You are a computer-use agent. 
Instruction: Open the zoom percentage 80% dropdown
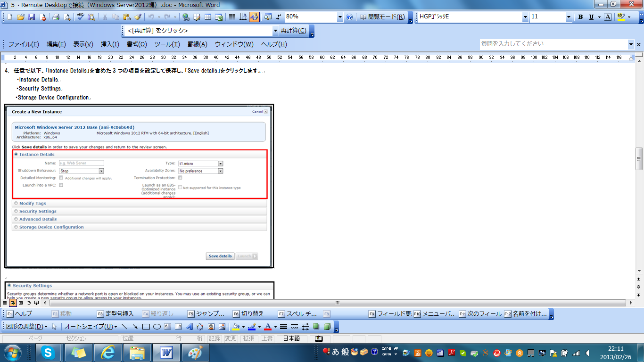click(340, 17)
